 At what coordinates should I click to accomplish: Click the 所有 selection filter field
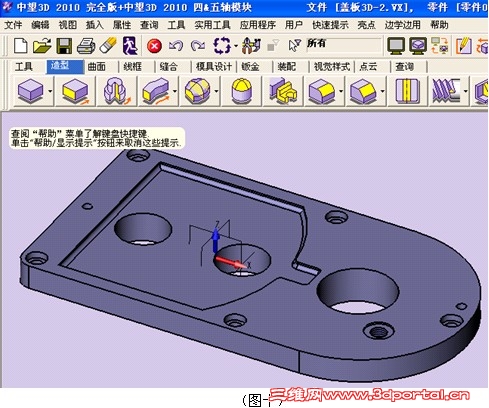[x=343, y=45]
